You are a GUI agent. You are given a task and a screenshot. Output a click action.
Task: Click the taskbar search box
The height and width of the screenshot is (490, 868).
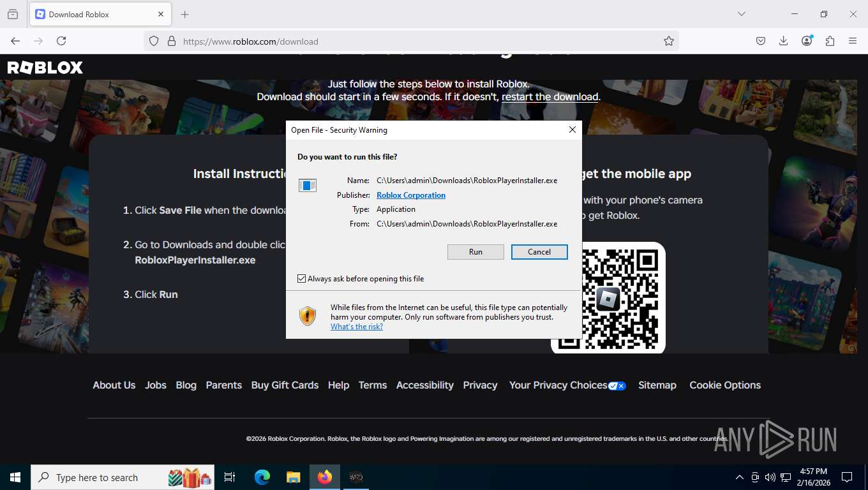click(123, 477)
